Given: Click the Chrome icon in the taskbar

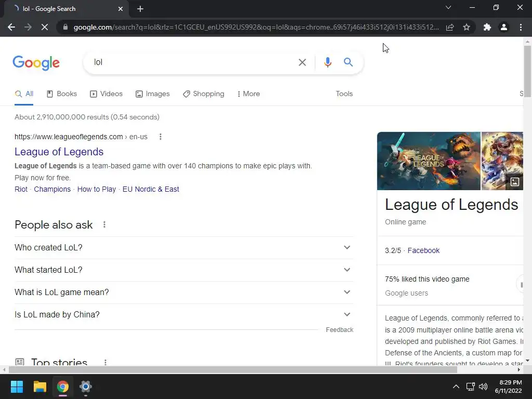Looking at the screenshot, I should [x=63, y=387].
